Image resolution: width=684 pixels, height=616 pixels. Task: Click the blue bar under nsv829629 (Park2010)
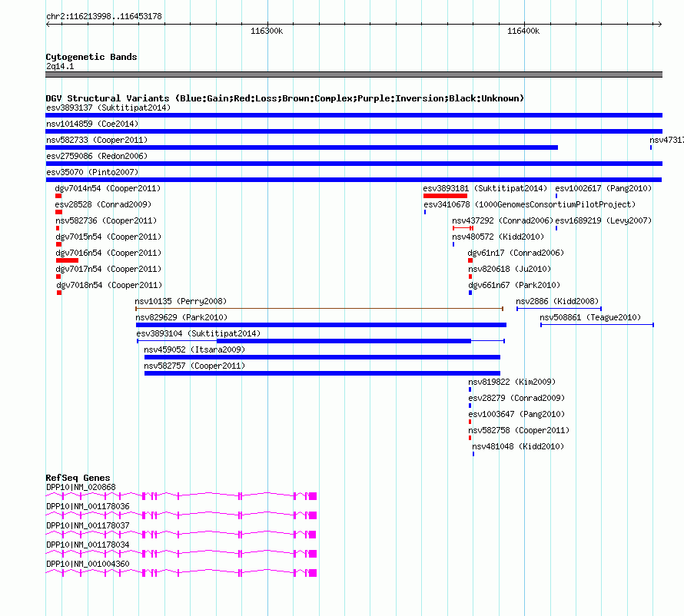pos(321,325)
